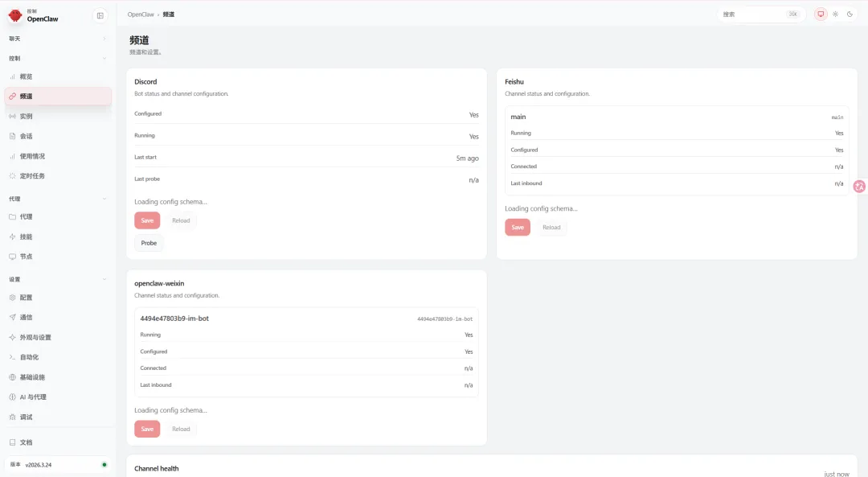
Task: Click the chart icon beside 使用情况
Action: (x=12, y=156)
